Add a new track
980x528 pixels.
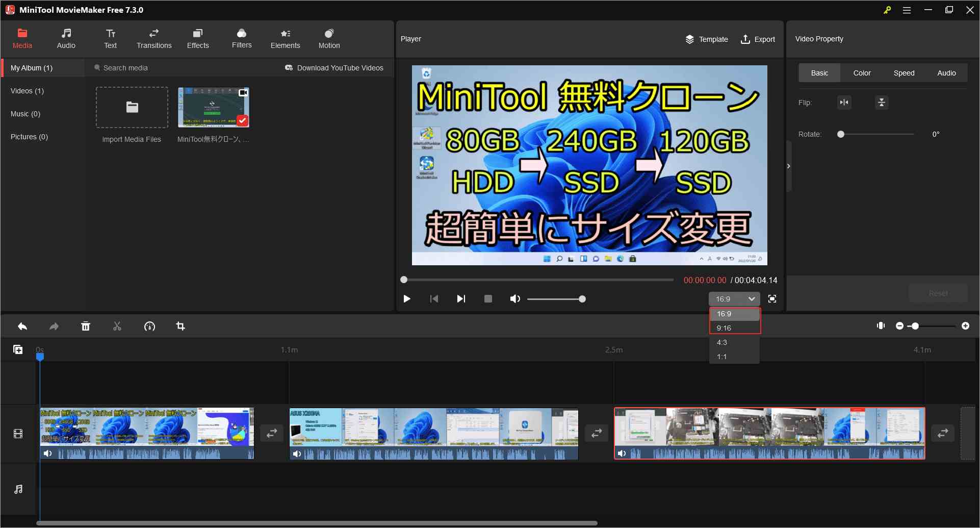[18, 349]
